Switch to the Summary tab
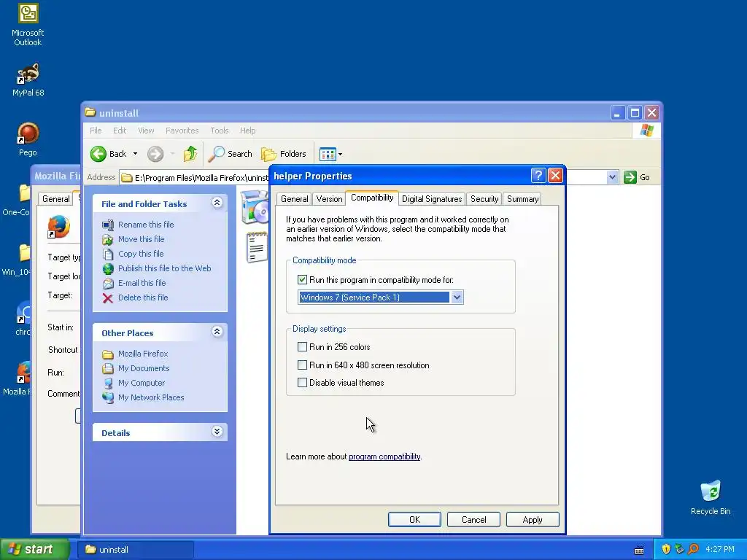The image size is (747, 560). 522,198
